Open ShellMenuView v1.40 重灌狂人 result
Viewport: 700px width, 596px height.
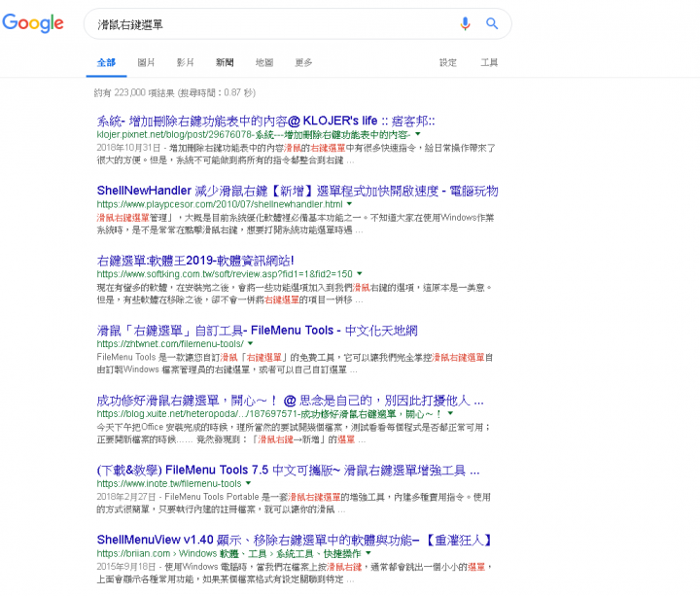coord(295,540)
